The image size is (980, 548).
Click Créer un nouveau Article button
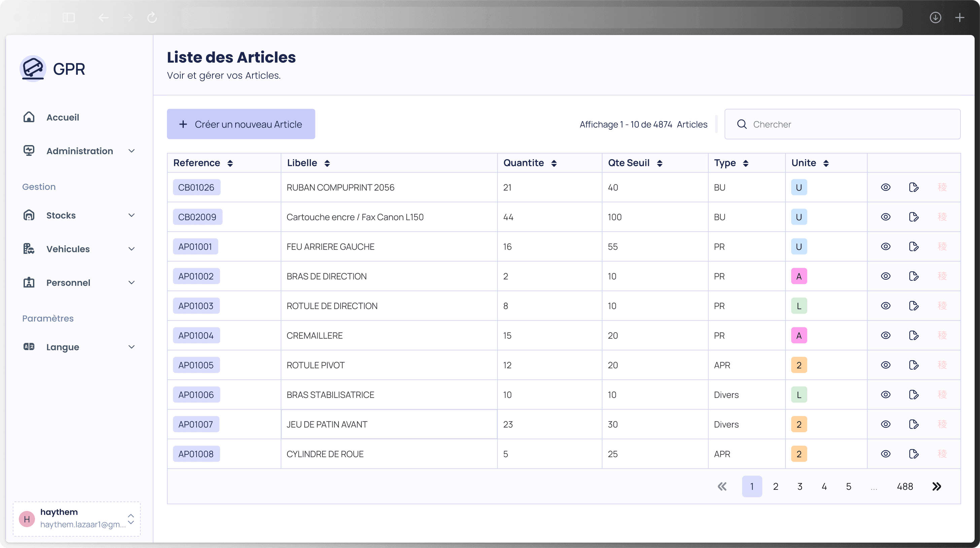pyautogui.click(x=241, y=124)
